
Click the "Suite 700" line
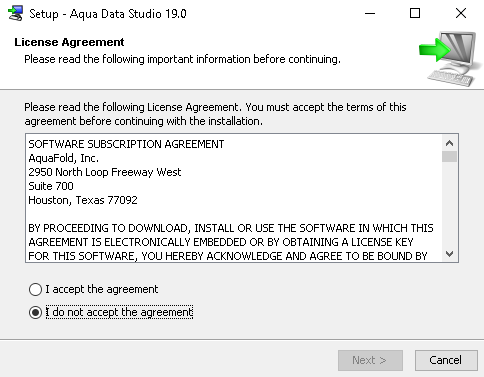point(51,186)
